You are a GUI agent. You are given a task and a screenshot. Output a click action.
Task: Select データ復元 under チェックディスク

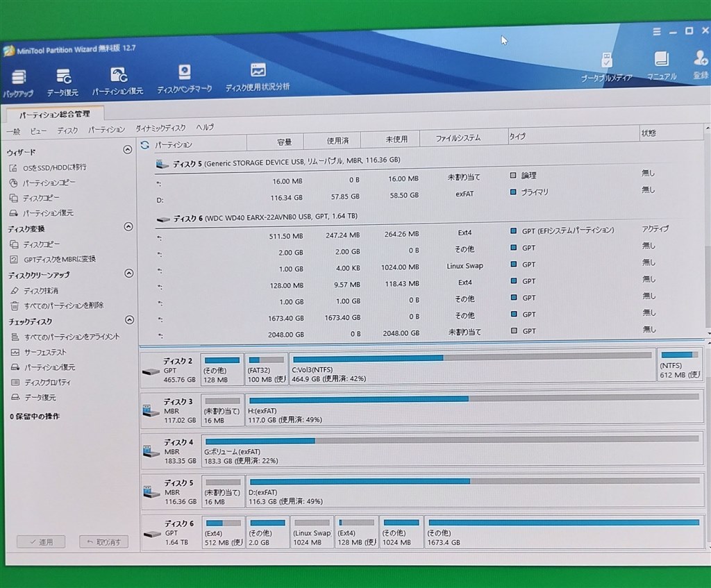33,397
